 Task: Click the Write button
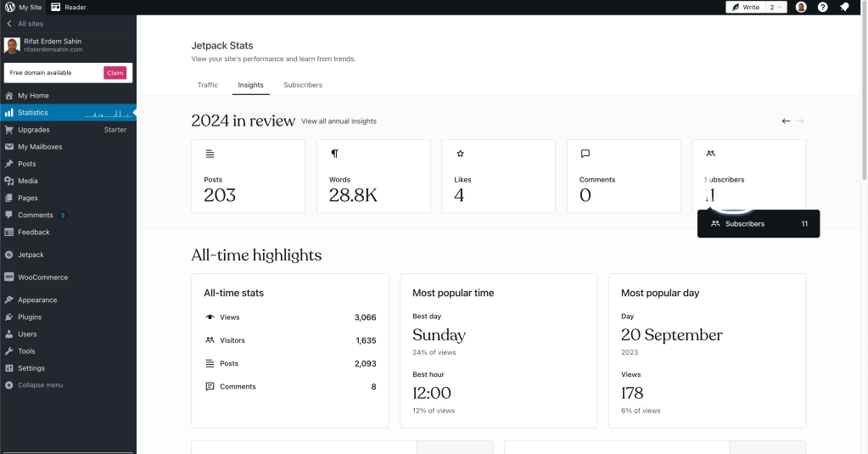click(746, 7)
